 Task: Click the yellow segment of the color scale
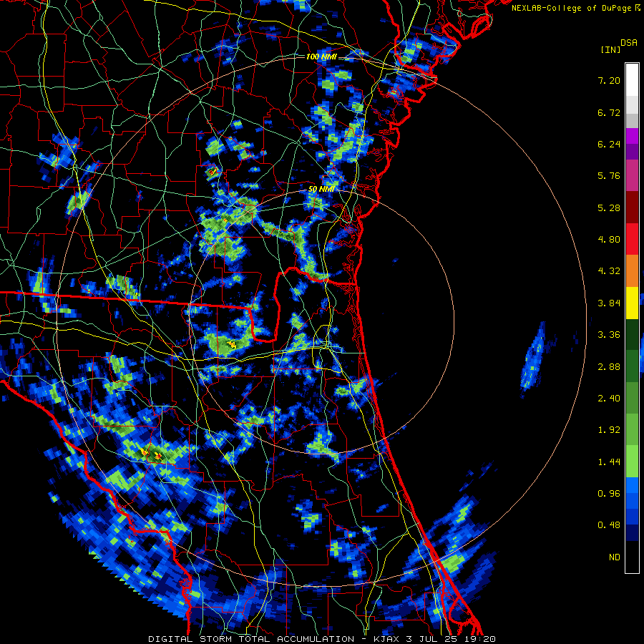(632, 303)
